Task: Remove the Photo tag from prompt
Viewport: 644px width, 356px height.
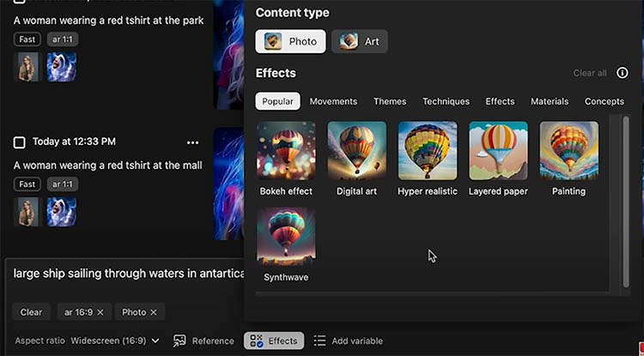Action: point(154,312)
